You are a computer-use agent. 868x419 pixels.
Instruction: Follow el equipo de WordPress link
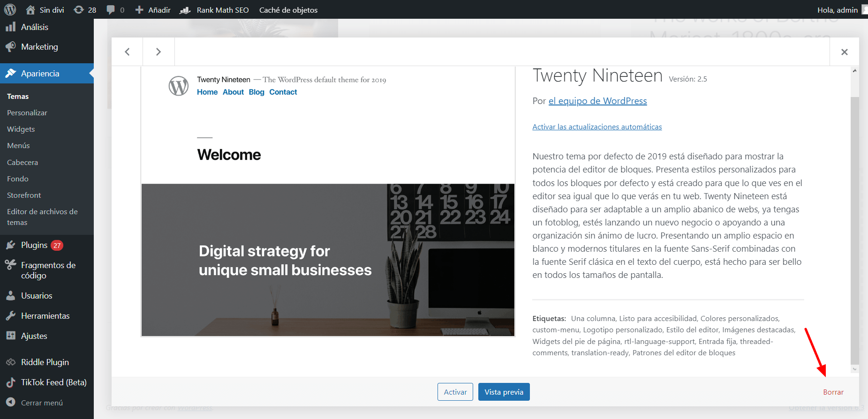click(x=597, y=101)
